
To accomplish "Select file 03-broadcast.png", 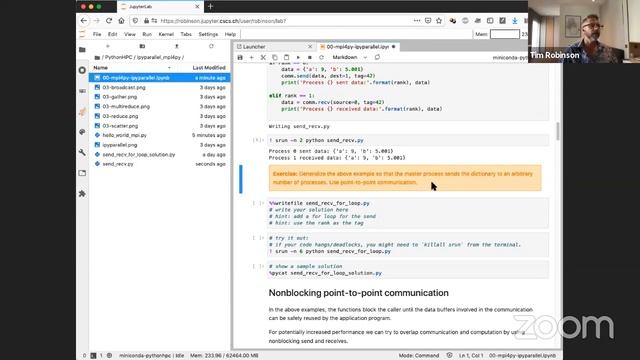I will (160, 87).
